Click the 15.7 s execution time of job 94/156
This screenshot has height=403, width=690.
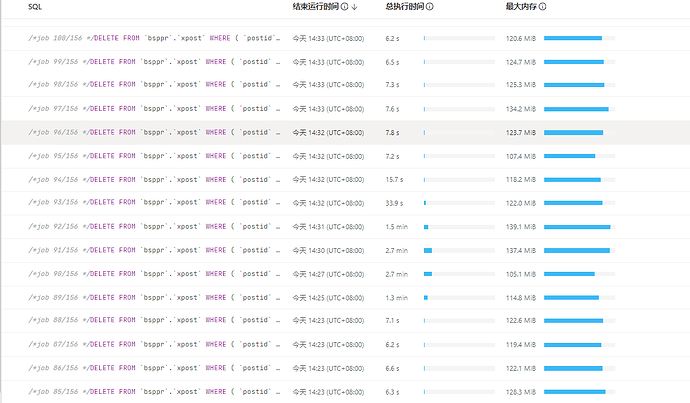click(395, 179)
